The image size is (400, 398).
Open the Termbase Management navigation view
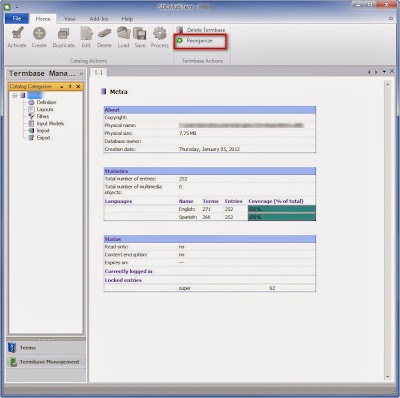[46, 362]
